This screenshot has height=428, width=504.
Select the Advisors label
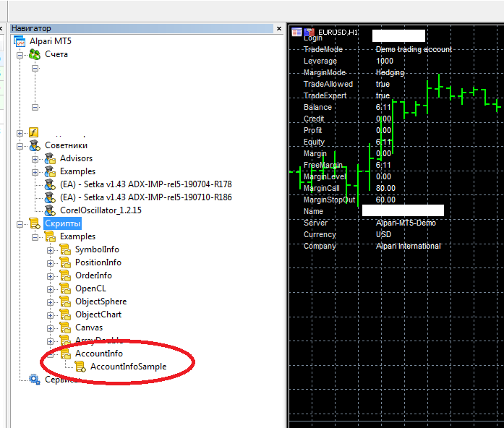pyautogui.click(x=76, y=158)
